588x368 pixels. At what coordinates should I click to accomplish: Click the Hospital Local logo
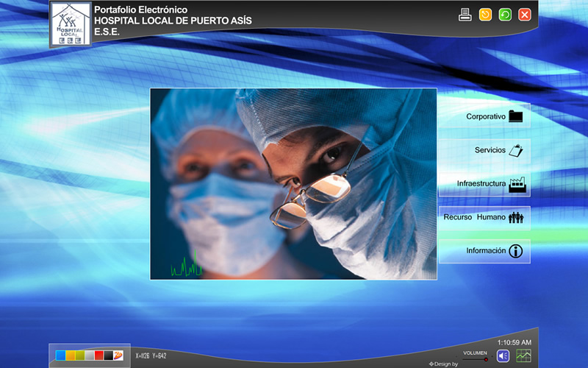point(71,24)
